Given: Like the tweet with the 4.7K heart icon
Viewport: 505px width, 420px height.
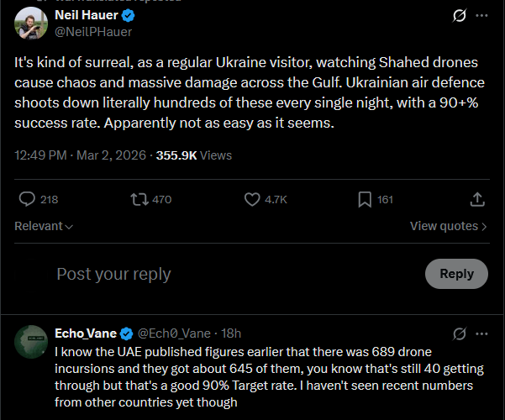Looking at the screenshot, I should point(252,199).
